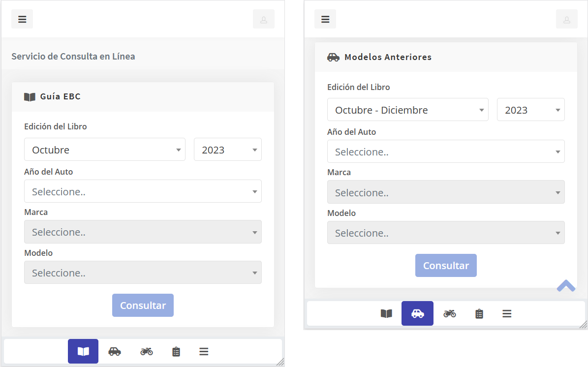Expand 2023 year dropdown in Guía EBC
Viewport: 588px width, 367px height.
pos(228,150)
